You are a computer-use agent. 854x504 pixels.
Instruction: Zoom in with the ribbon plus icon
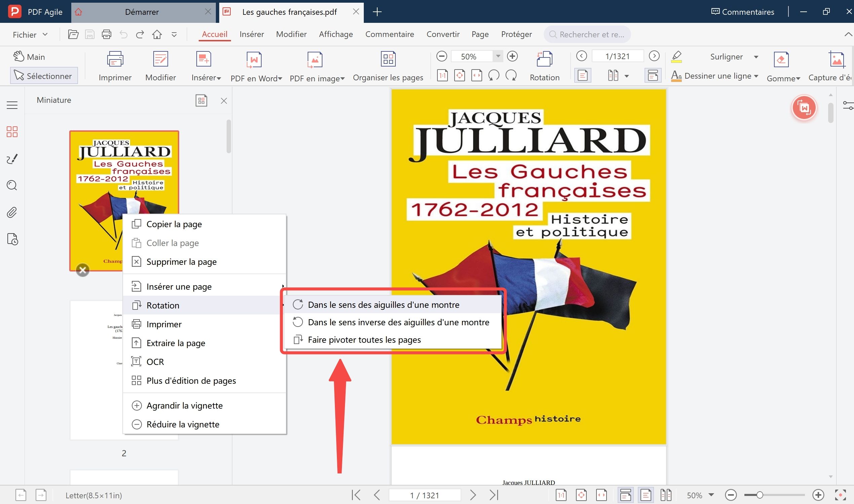click(x=512, y=56)
